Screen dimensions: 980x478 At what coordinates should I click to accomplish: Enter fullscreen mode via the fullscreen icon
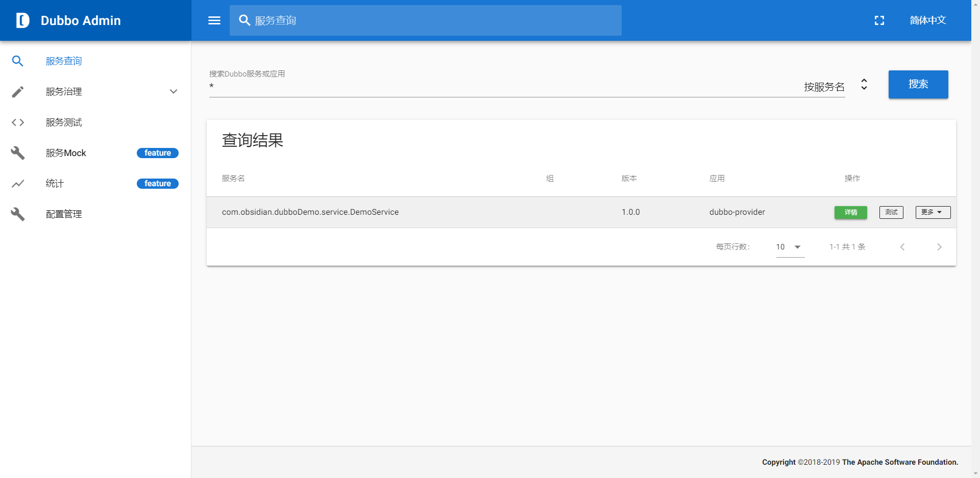[x=879, y=20]
